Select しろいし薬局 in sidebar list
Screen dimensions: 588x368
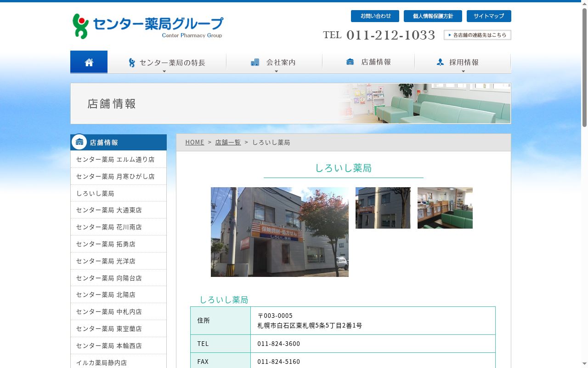pos(119,194)
